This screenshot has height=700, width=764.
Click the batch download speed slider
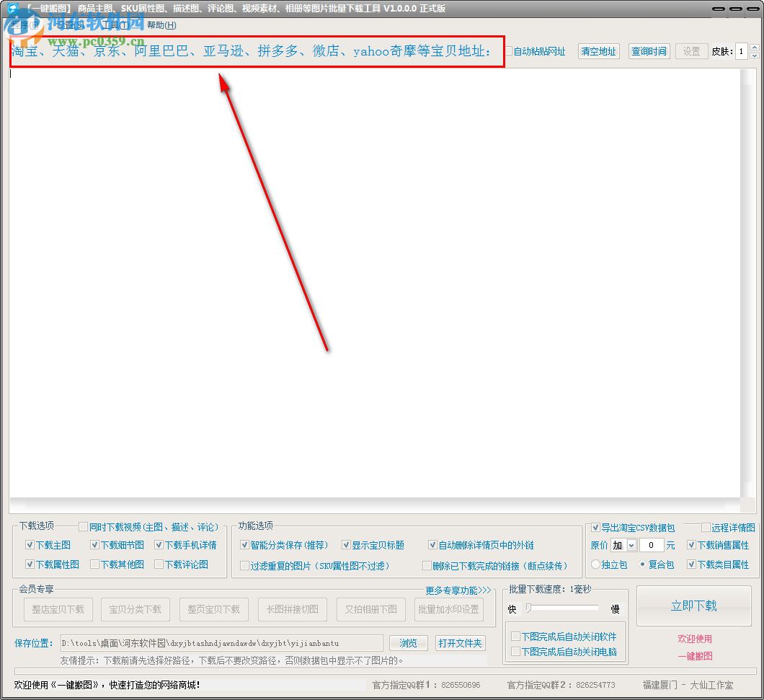point(562,608)
